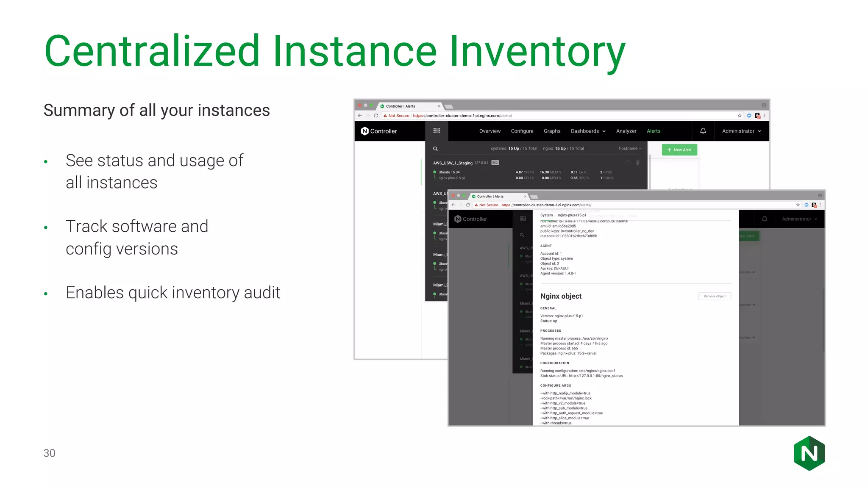Image resolution: width=868 pixels, height=488 pixels.
Task: Open back browser window's three-dot menu
Action: [764, 116]
